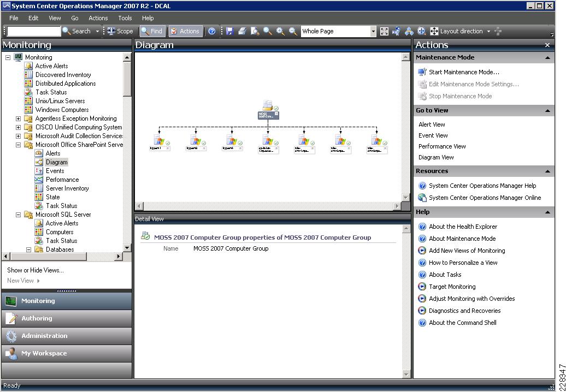The image size is (566, 392).
Task: Click the About the Health Explorer help icon
Action: (422, 227)
